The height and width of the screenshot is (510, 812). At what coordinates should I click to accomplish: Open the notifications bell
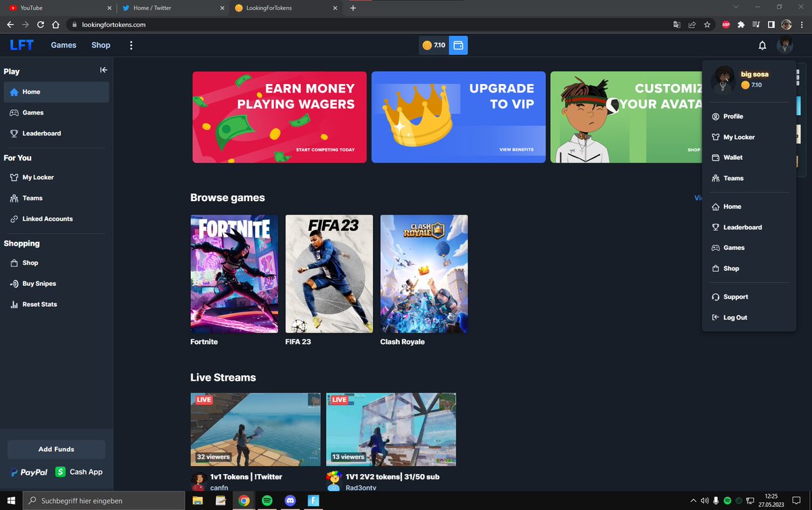762,45
